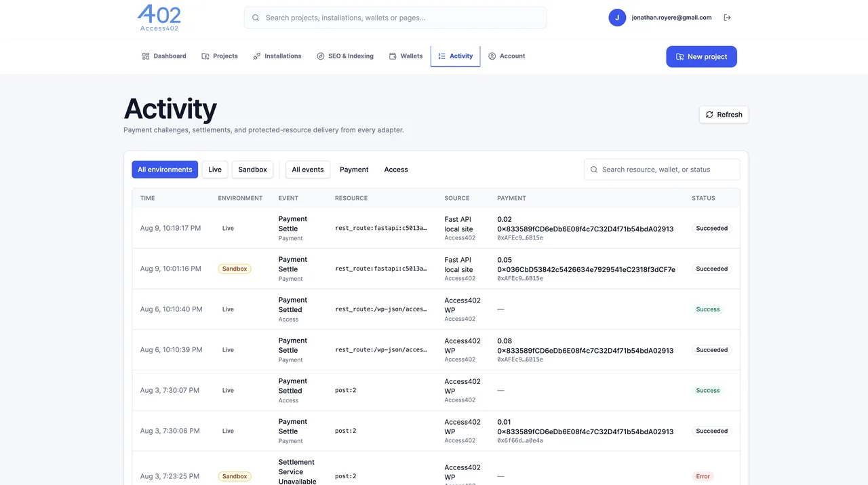Click the Aug 9, 10:01:16 PM timestamp
The height and width of the screenshot is (485, 868).
pyautogui.click(x=170, y=269)
